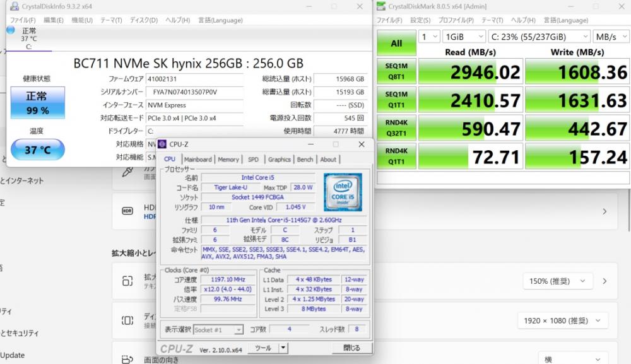Screen dimensions: 631x364
Task: Switch to the Mainboard tab in CPU-Z
Action: (x=198, y=159)
